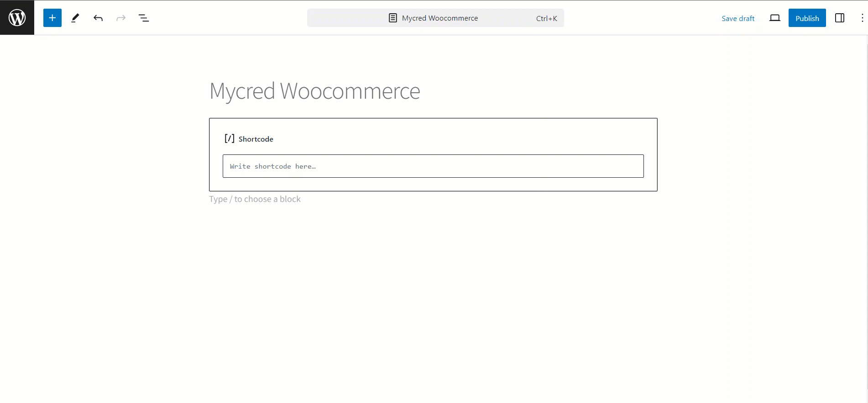
Task: Click the Type / to choose a block placeholder
Action: click(255, 199)
